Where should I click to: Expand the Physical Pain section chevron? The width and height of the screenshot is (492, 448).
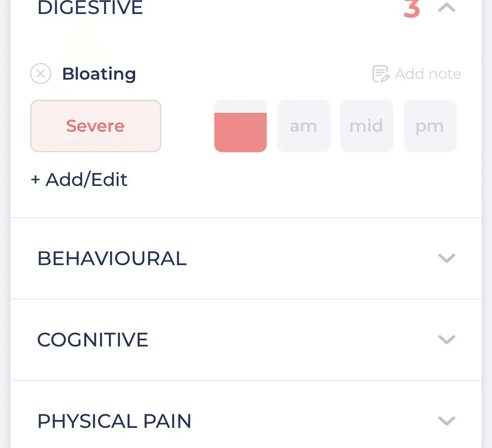tap(447, 421)
